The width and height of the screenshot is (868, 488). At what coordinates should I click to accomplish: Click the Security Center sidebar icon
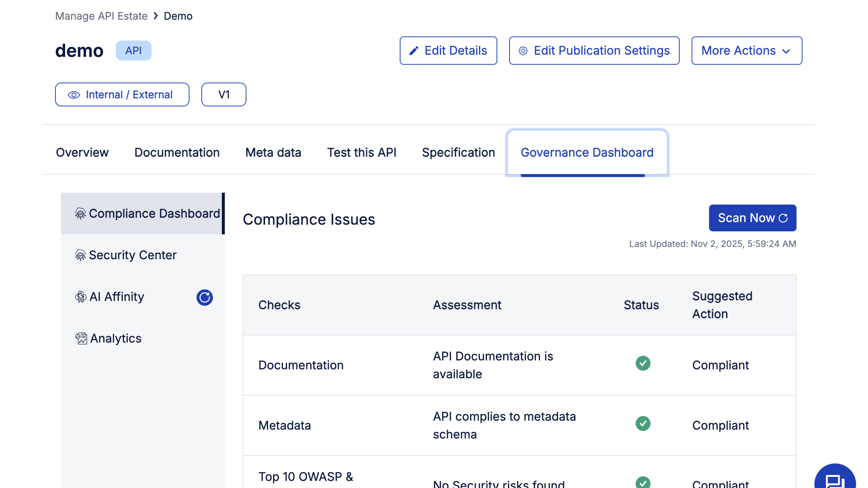point(80,255)
